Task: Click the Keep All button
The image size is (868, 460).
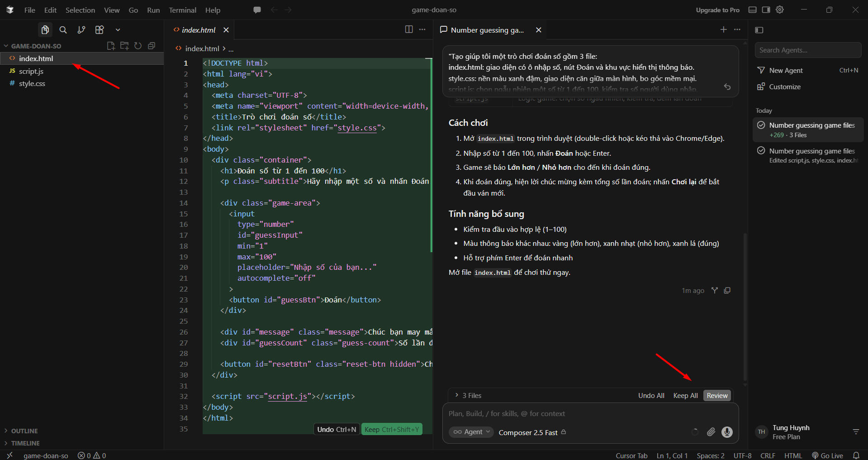Action: coord(685,396)
